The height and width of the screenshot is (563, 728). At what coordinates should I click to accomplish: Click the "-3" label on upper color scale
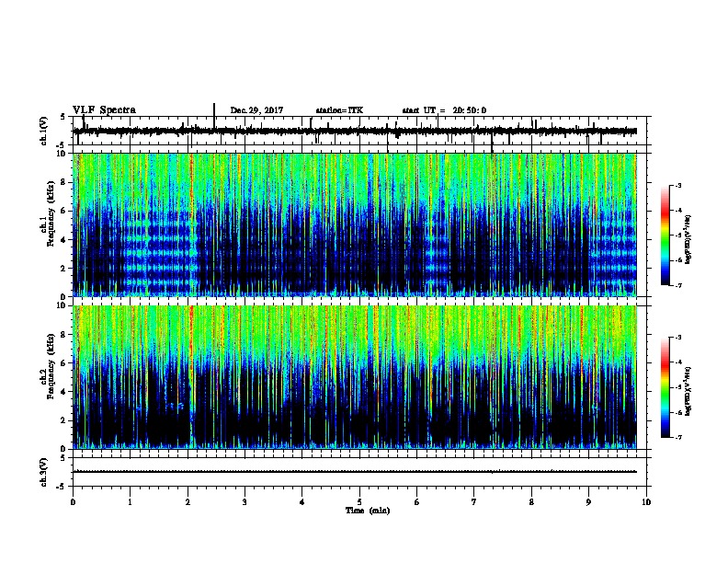tap(678, 185)
